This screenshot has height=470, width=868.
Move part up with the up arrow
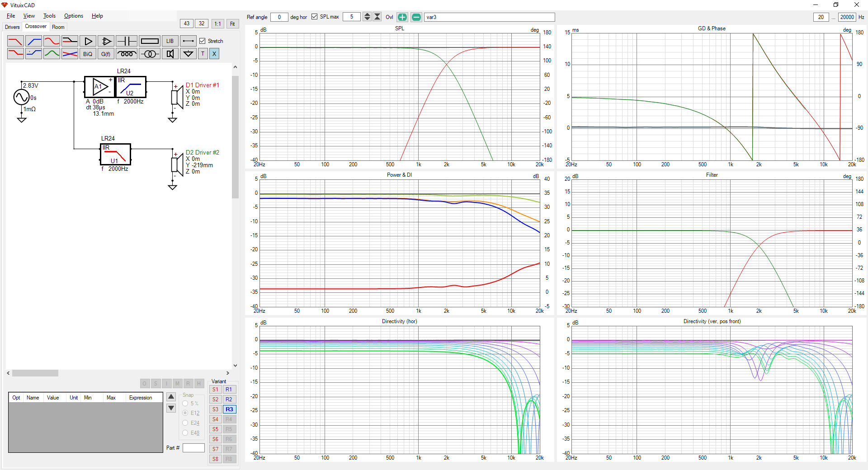pyautogui.click(x=171, y=397)
